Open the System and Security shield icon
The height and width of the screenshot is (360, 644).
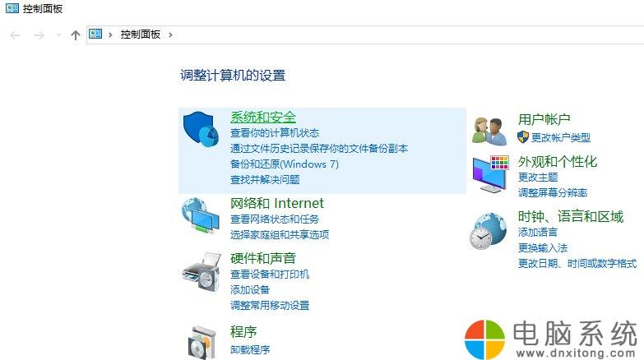201,129
